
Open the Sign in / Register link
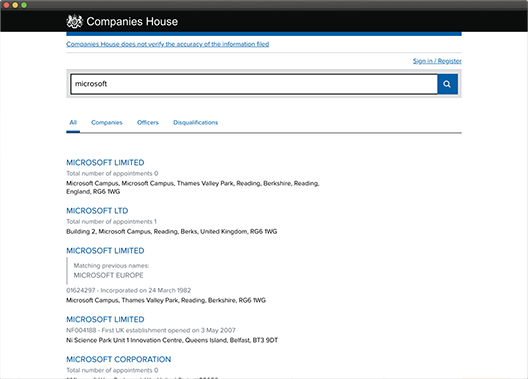(x=437, y=61)
